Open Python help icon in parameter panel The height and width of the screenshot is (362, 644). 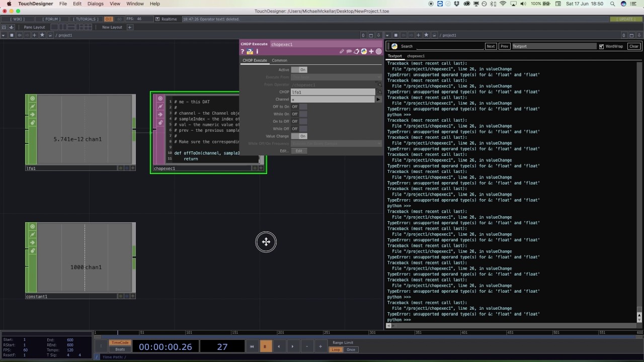250,51
